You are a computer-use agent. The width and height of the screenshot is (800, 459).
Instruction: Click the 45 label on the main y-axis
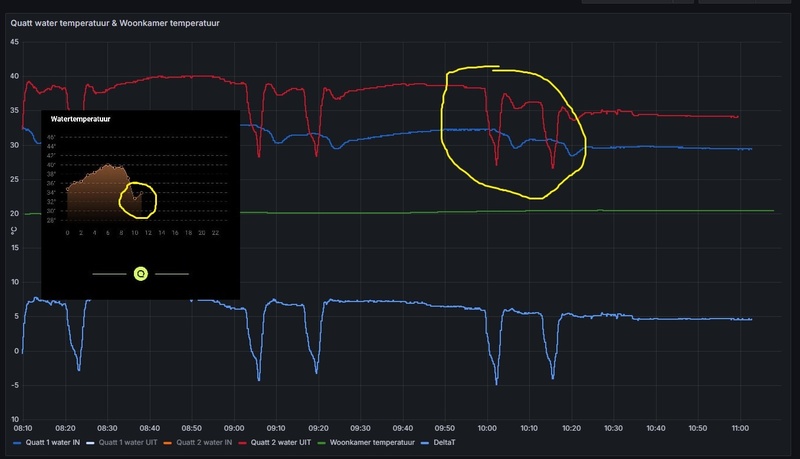14,42
